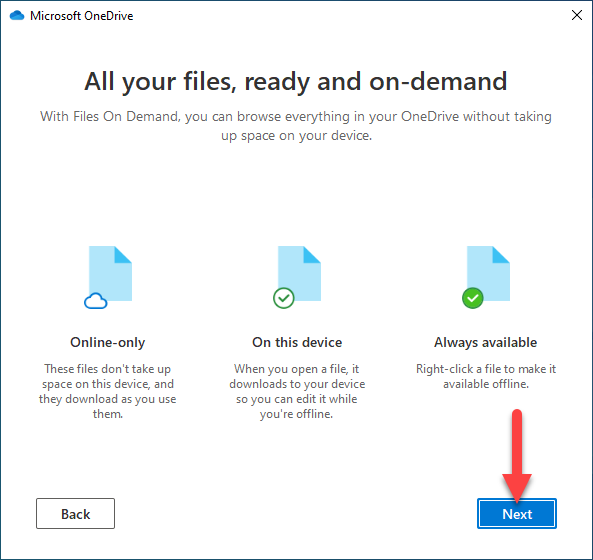Click the OneDrive cloud logo in title bar
593x560 pixels.
17,16
